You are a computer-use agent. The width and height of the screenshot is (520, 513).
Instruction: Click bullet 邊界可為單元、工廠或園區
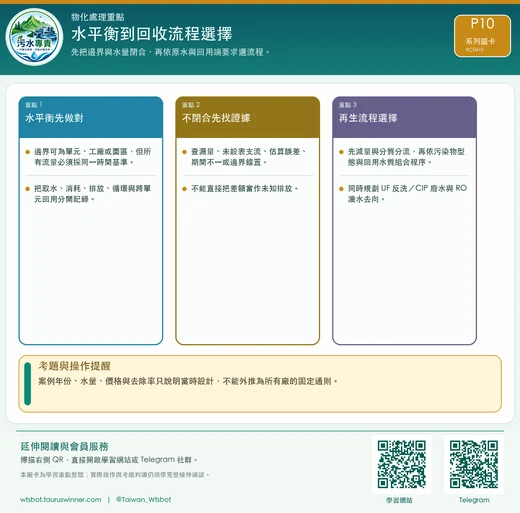92,157
